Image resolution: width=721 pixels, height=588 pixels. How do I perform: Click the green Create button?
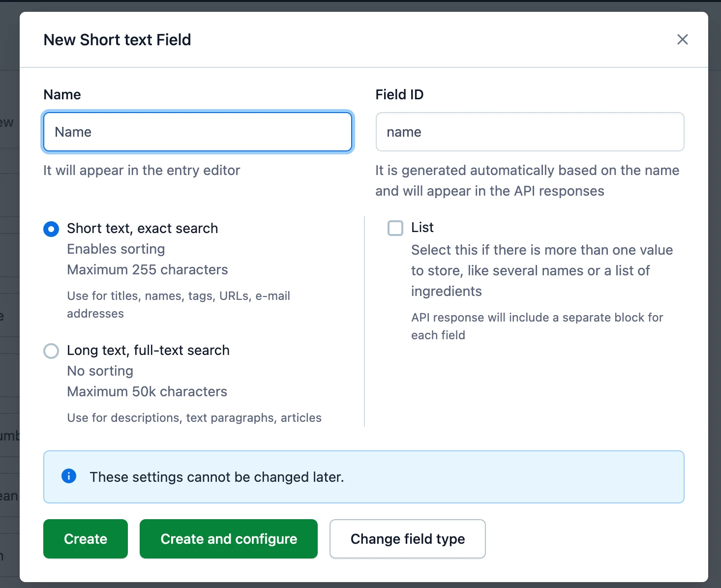click(x=86, y=539)
